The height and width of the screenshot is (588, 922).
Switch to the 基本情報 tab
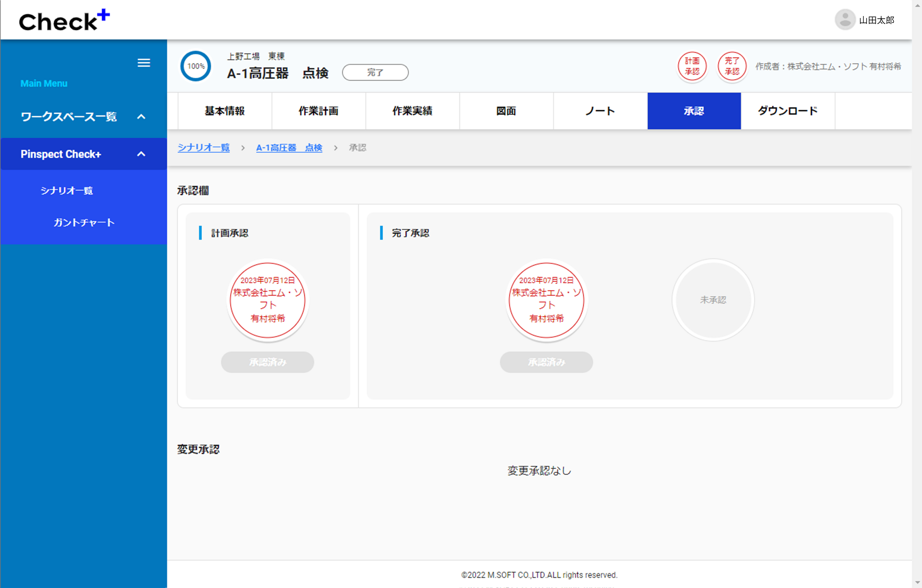coord(225,111)
